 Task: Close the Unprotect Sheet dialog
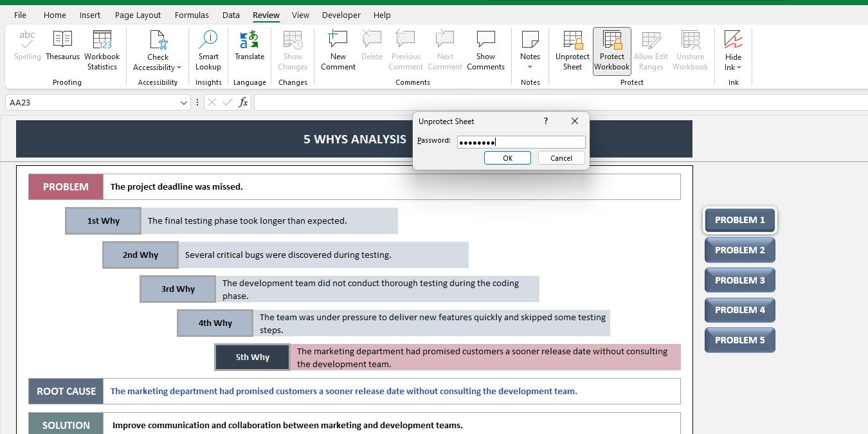click(x=575, y=121)
